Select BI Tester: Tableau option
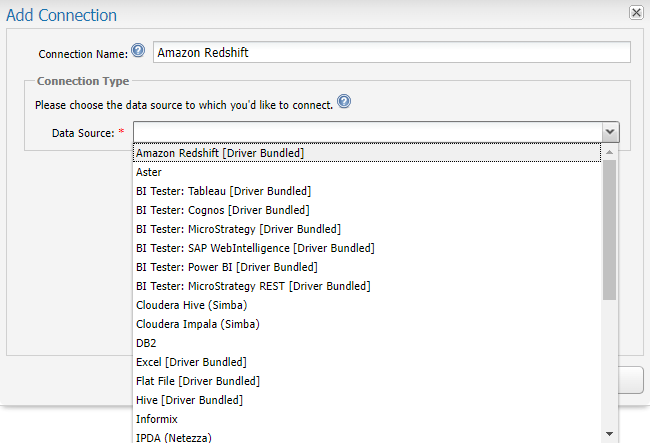The image size is (650, 443). pos(223,191)
